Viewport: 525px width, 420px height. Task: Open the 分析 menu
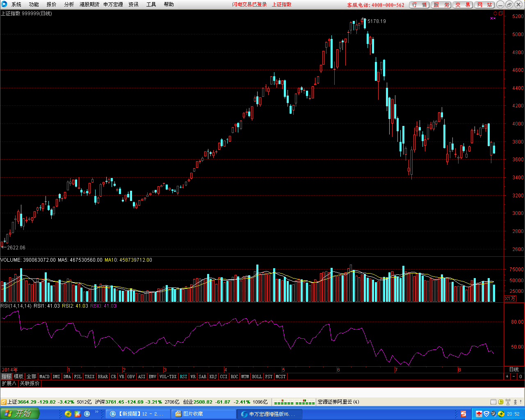point(69,5)
